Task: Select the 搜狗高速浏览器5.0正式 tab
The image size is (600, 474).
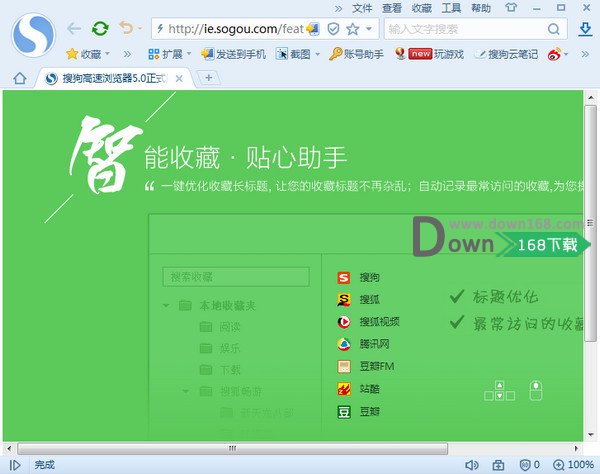Action: coord(115,78)
